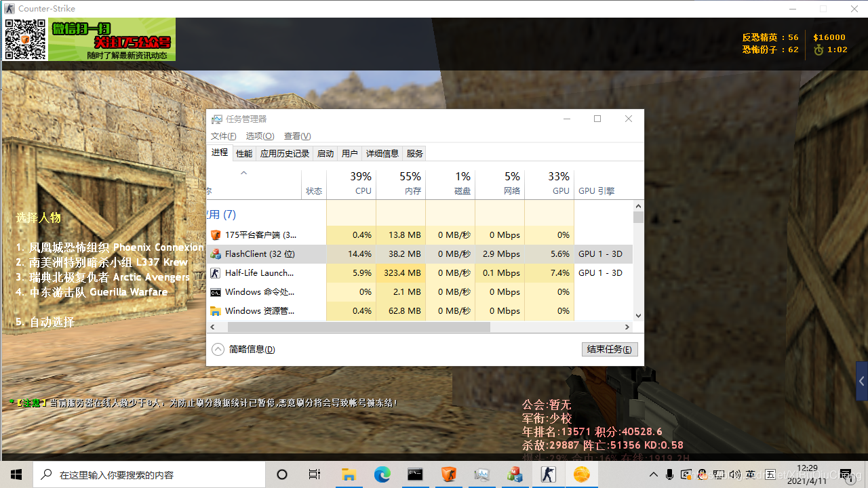Sort by the 状态 column header
The width and height of the screenshot is (868, 488).
tap(314, 184)
